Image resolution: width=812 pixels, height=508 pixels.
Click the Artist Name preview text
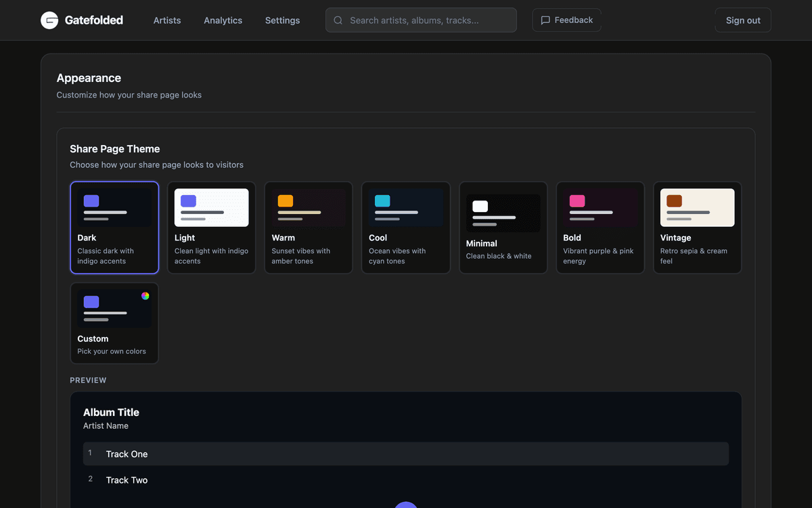tap(106, 426)
